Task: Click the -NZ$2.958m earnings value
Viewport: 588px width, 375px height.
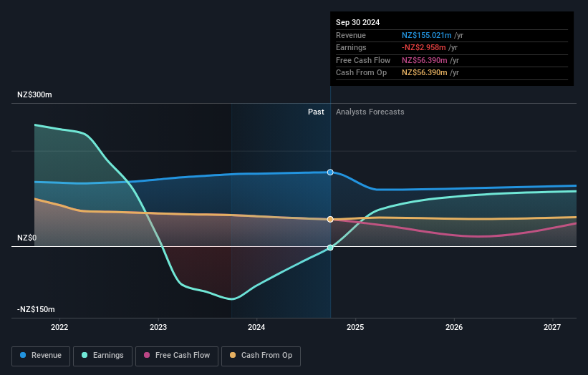Action: (424, 47)
